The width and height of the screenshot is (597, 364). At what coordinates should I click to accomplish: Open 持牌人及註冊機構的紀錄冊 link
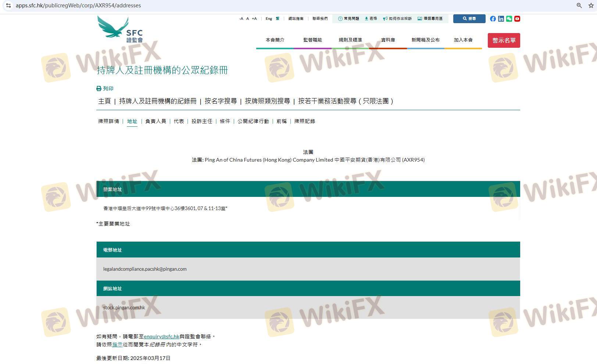[x=158, y=101]
